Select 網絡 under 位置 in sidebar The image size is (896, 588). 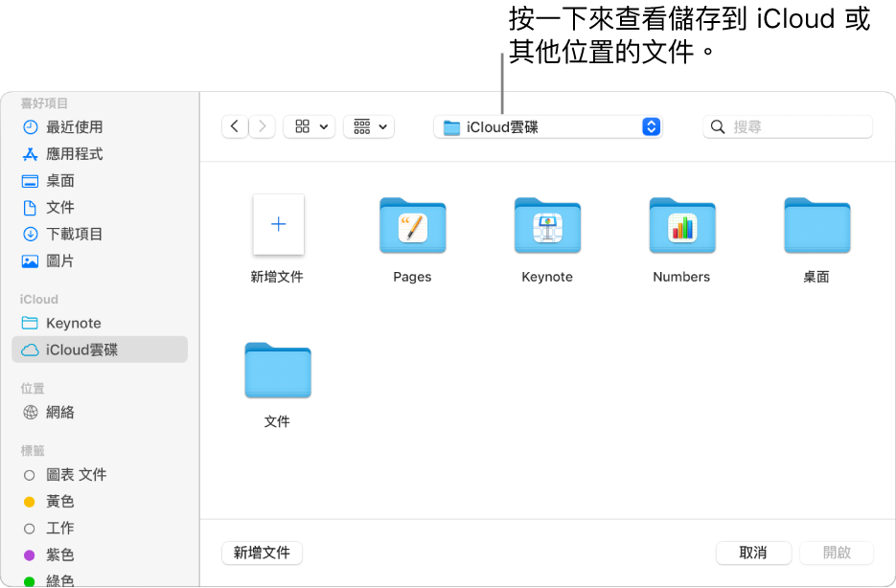[100, 412]
